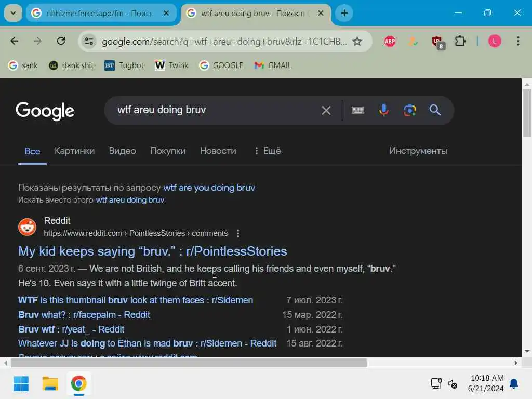Open Whatever JJ is doing to Ethan link
Screen dimensions: 532x399
click(147, 343)
